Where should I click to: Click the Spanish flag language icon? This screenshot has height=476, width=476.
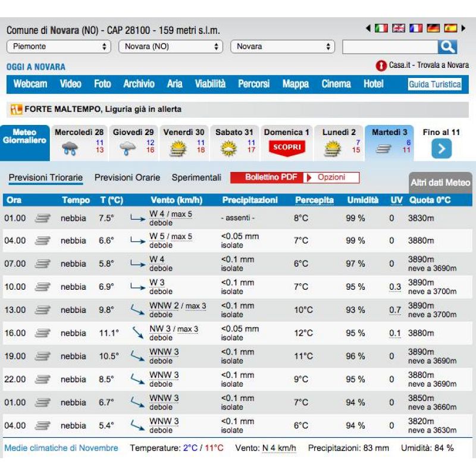pyautogui.click(x=450, y=28)
